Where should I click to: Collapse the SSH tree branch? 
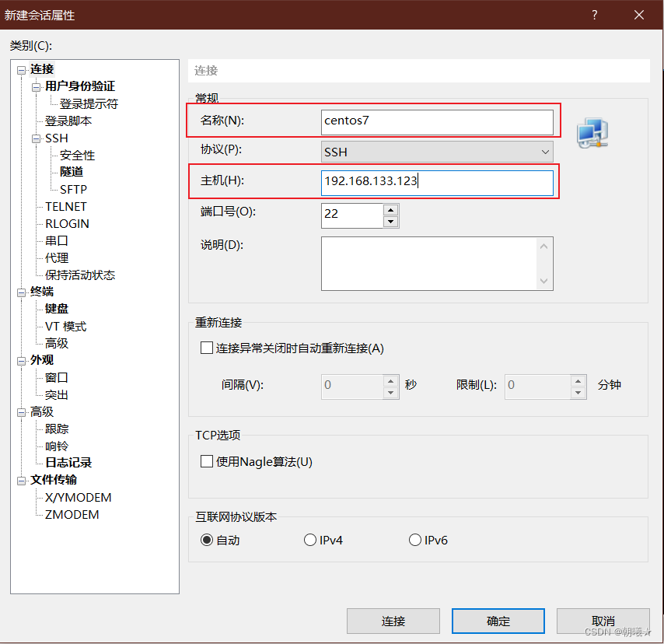pyautogui.click(x=36, y=138)
